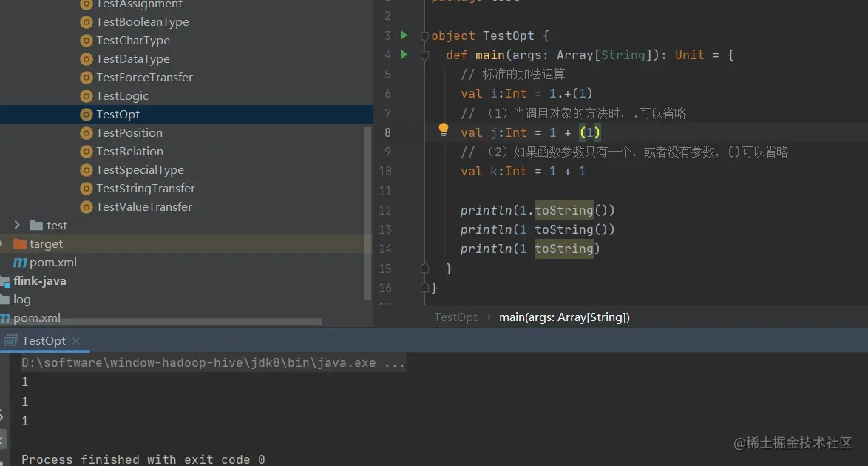The height and width of the screenshot is (466, 868).
Task: Select TestLogic in the project tree
Action: click(122, 96)
